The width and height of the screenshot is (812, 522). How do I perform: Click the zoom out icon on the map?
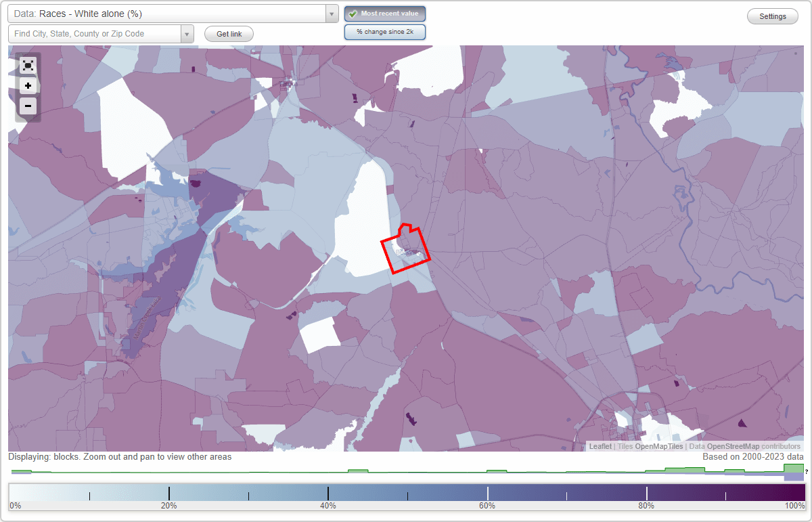pyautogui.click(x=28, y=106)
